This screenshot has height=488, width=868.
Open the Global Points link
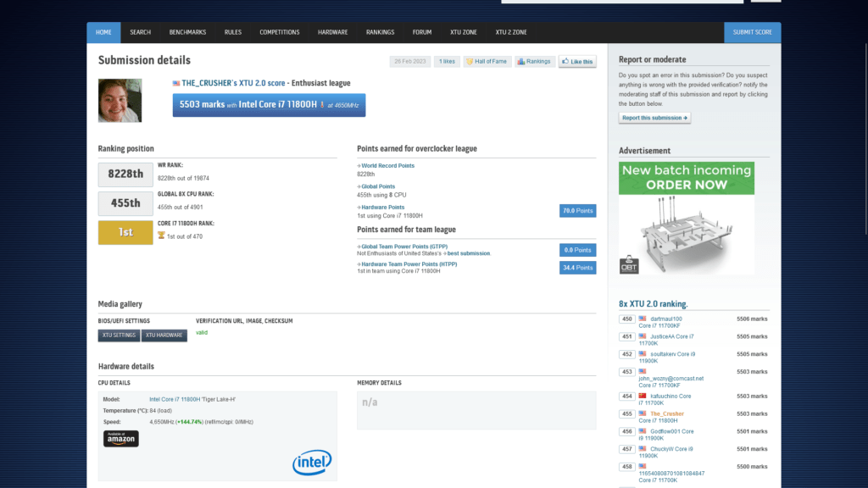378,186
